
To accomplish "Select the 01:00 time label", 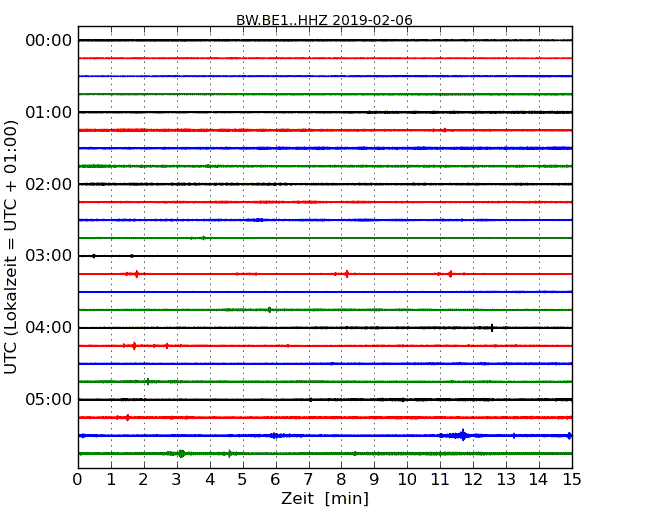I will tap(49, 112).
